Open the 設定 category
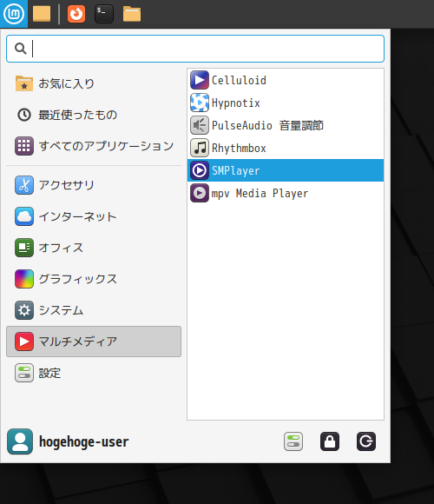The width and height of the screenshot is (434, 504). click(94, 373)
